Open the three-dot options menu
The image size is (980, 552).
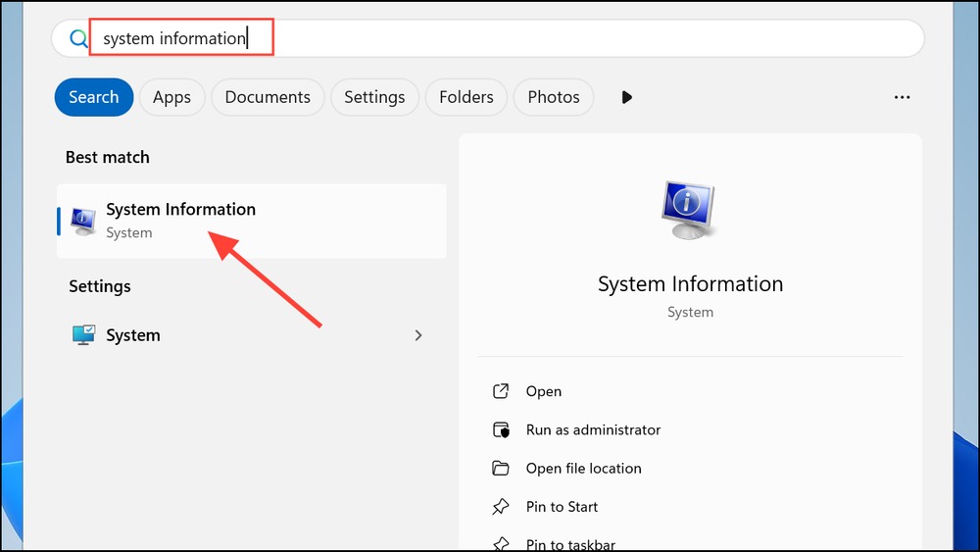pyautogui.click(x=902, y=97)
